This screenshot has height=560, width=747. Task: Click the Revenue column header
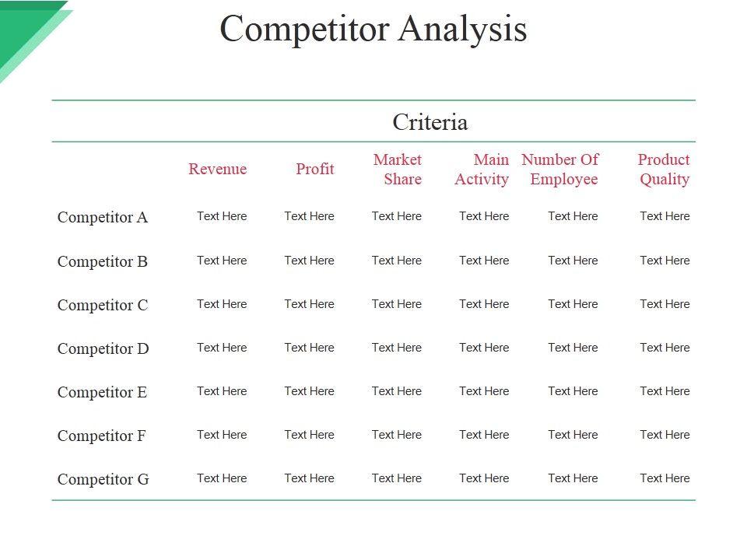tap(217, 170)
